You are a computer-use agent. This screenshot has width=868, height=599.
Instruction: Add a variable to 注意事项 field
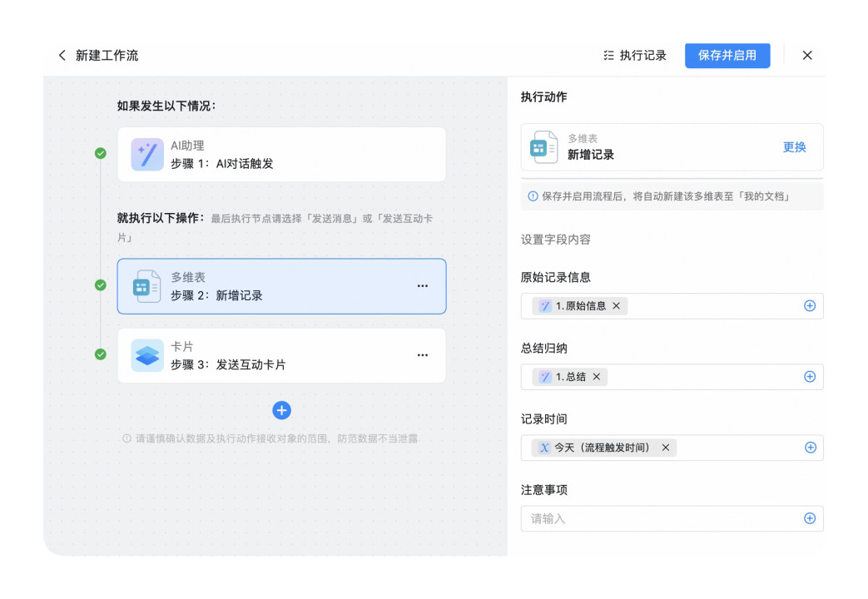[809, 519]
